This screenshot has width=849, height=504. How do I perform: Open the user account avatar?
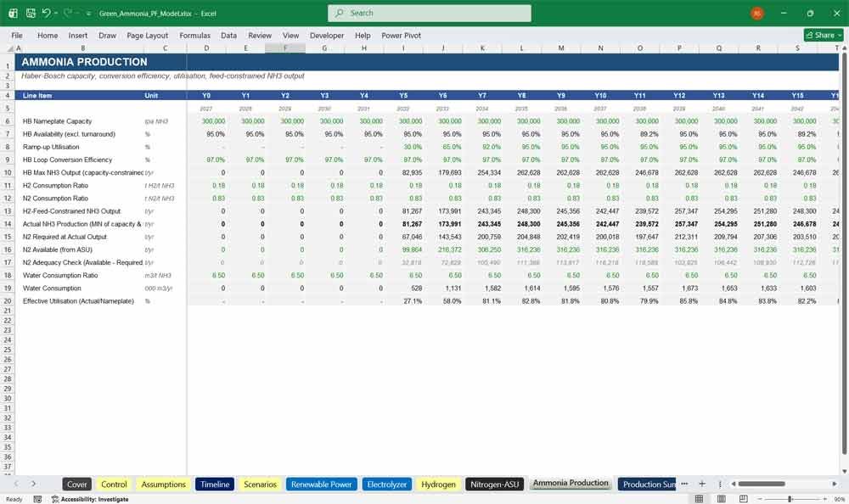pos(757,14)
